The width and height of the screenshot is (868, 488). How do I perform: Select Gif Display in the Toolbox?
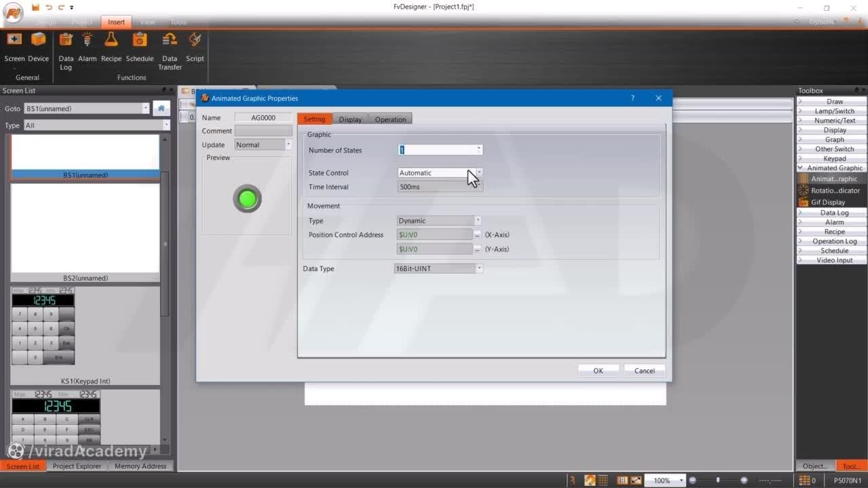tap(827, 202)
